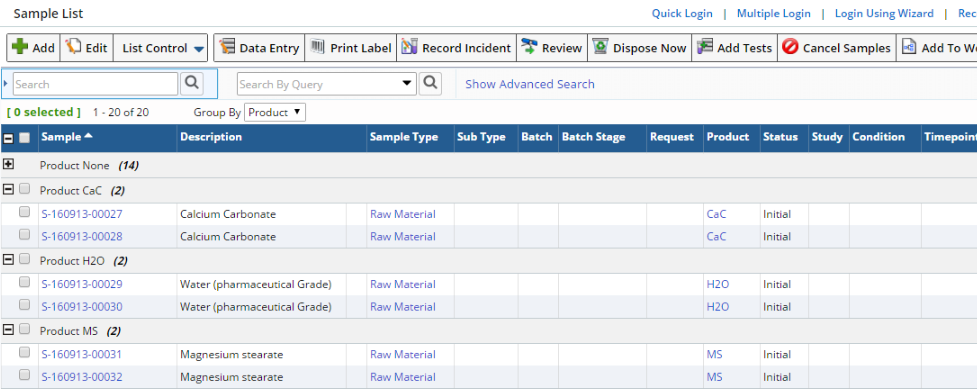Screen dimensions: 977x389
Task: Open the Show Advanced Search link
Action: 530,84
